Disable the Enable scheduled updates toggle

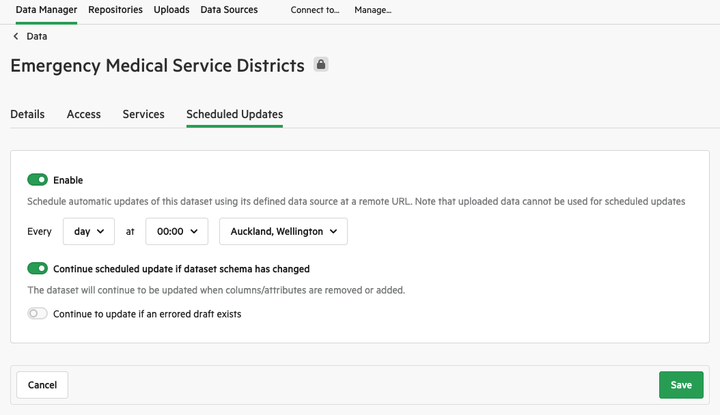[x=37, y=179]
